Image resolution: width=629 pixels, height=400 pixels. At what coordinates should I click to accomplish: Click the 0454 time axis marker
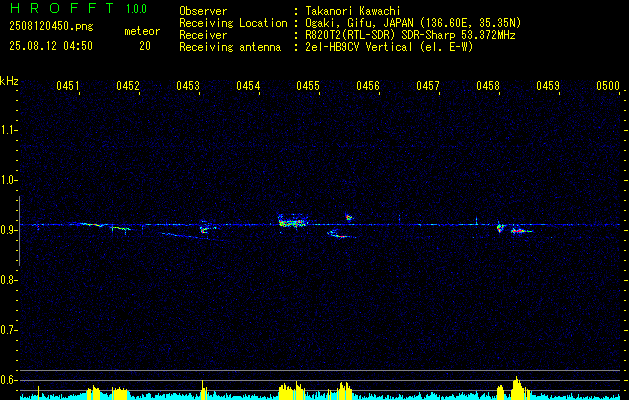pyautogui.click(x=248, y=85)
